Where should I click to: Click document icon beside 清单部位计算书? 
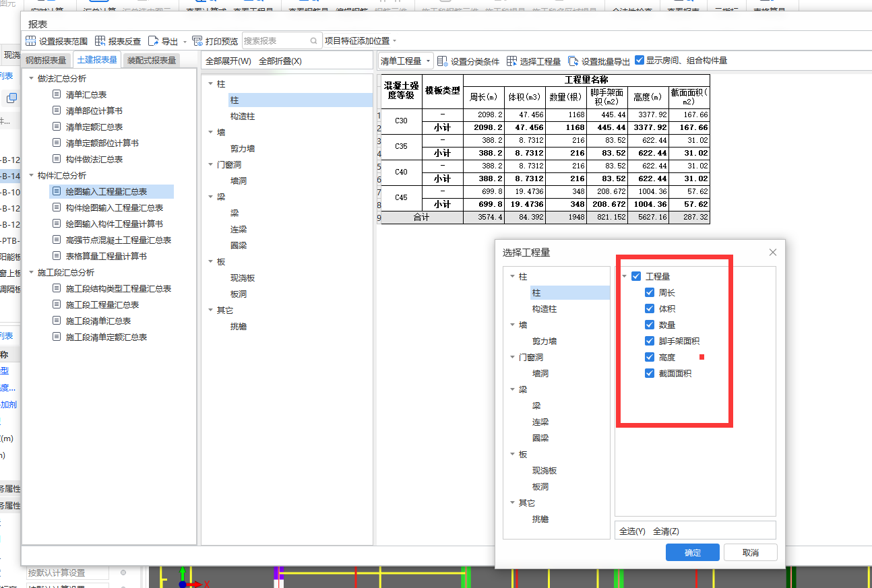57,110
